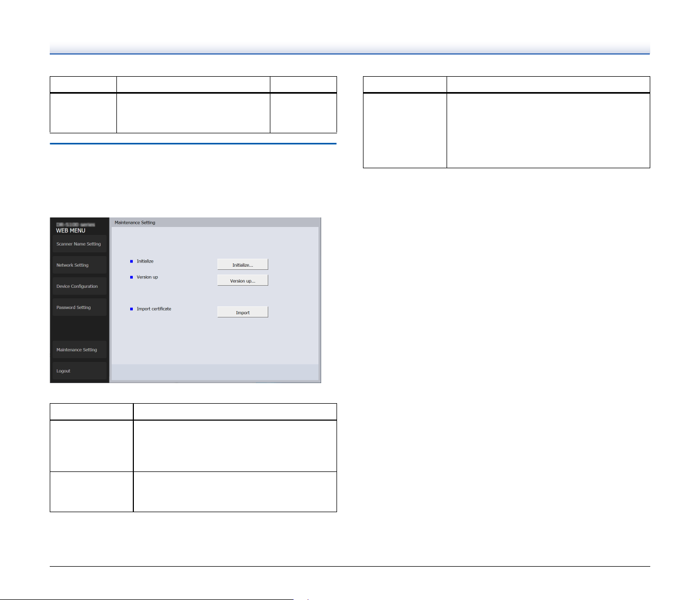Click the Version up... button

pyautogui.click(x=243, y=280)
